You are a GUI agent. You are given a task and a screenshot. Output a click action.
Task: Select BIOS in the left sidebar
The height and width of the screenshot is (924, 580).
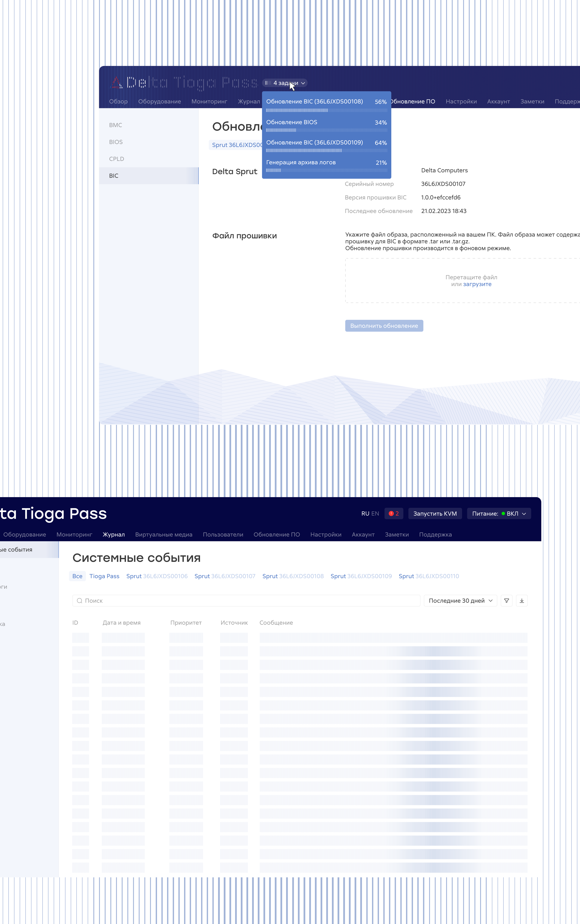116,142
